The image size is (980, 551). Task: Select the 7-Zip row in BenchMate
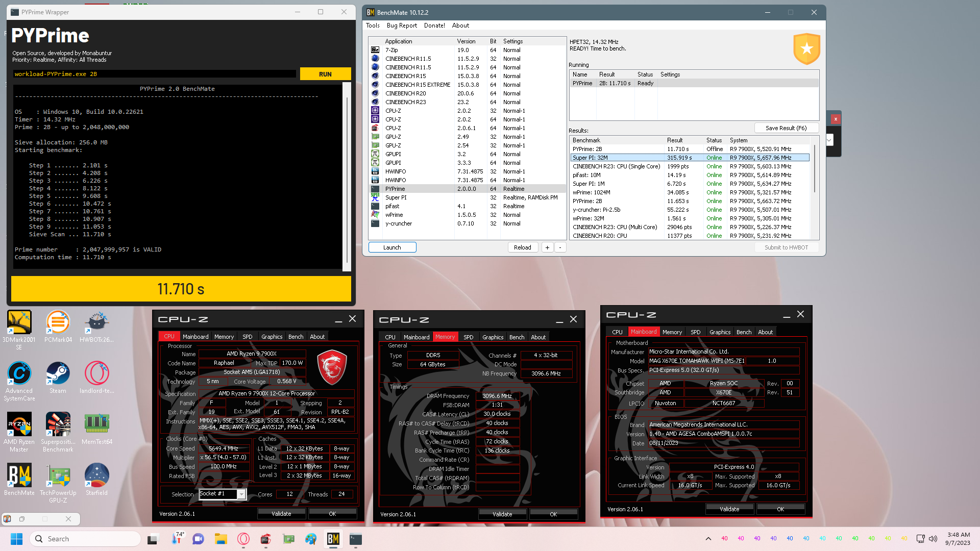467,50
